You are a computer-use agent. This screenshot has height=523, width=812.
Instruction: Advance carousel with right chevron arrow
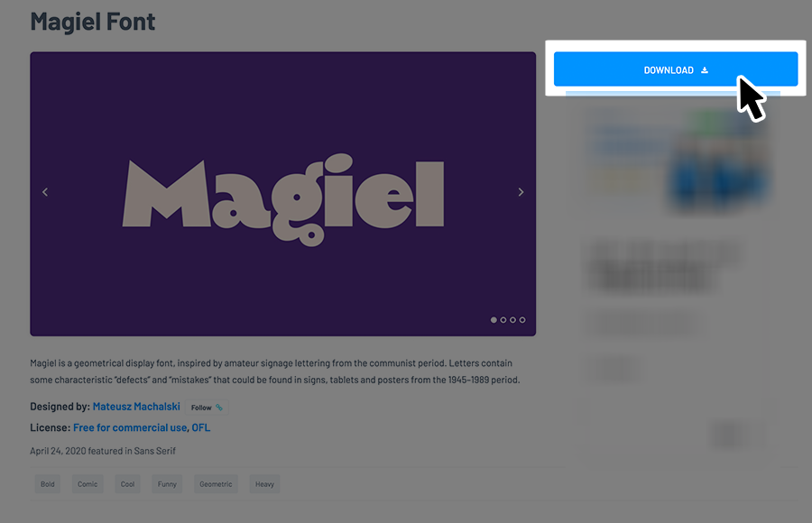tap(521, 192)
